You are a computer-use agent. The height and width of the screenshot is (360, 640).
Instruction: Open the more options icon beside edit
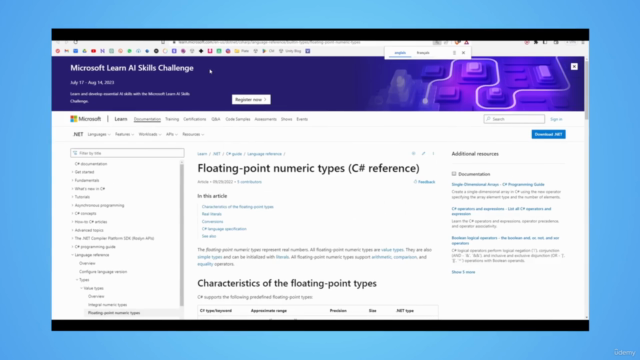coord(433,153)
